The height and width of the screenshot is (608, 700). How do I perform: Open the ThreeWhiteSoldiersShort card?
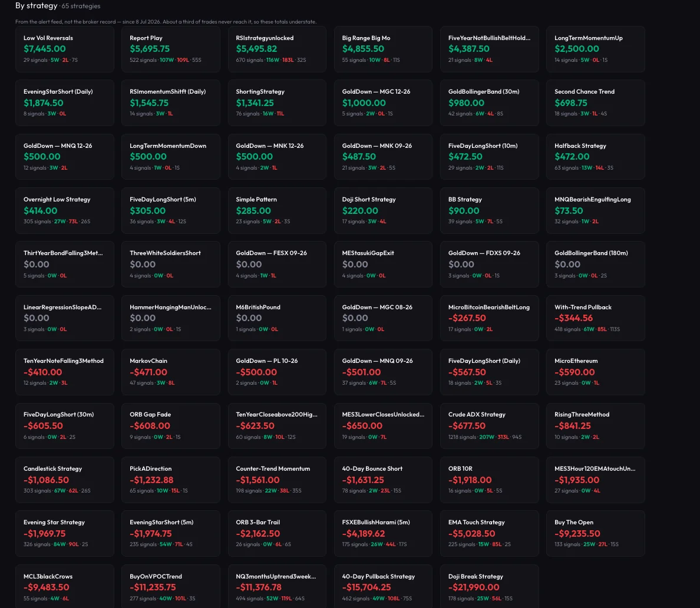coord(170,265)
